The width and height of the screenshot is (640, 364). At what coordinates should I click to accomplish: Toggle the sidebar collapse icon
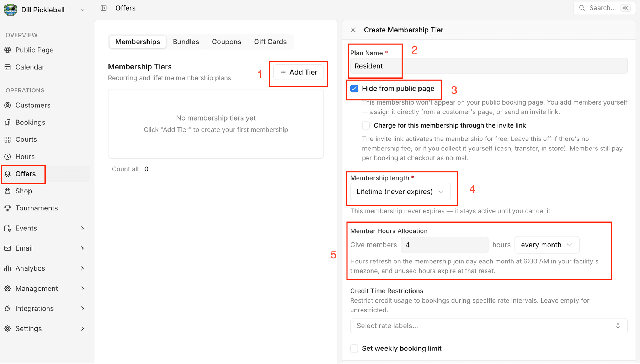[x=103, y=8]
